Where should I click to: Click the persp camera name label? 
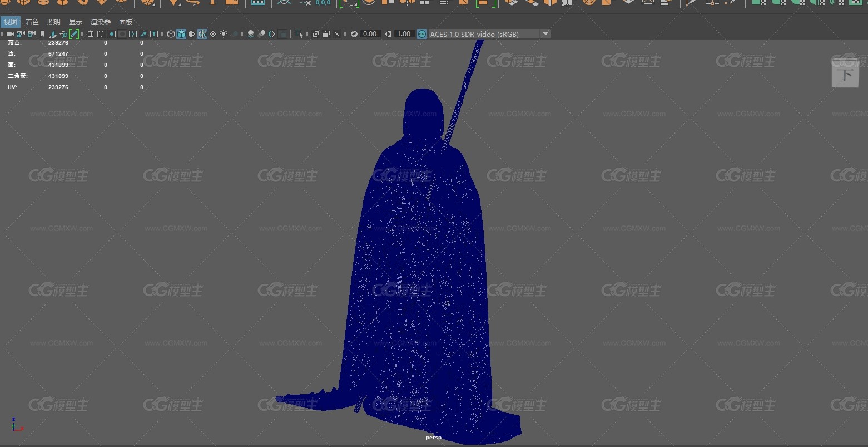pos(434,438)
